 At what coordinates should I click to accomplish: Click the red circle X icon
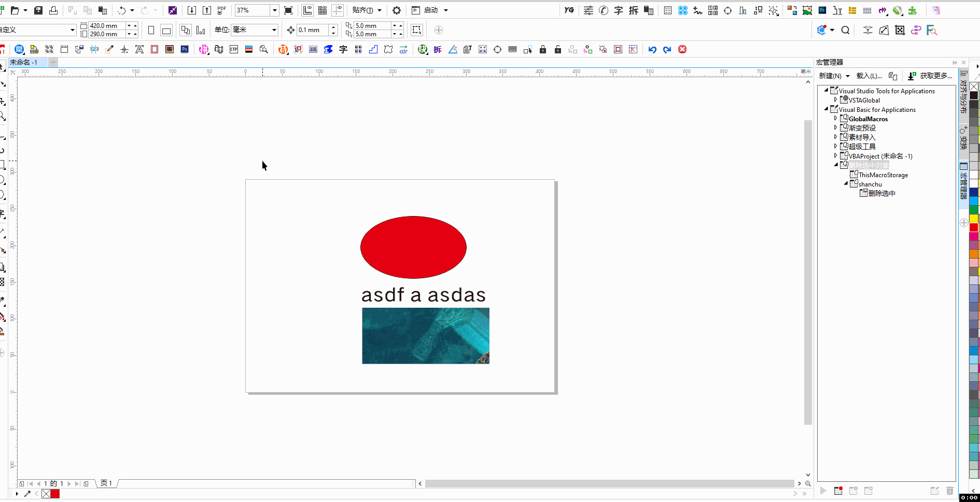coord(682,49)
